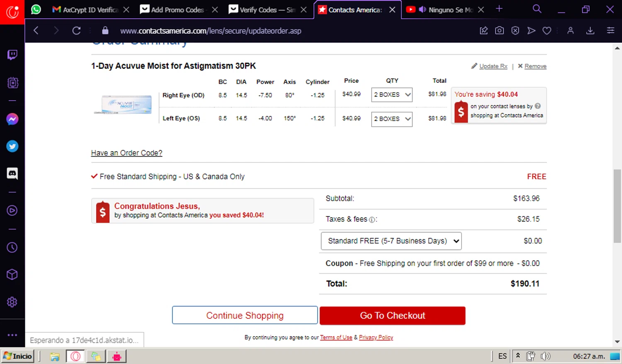The height and width of the screenshot is (364, 622).
Task: Bookmark page with the heart icon
Action: coord(547,31)
